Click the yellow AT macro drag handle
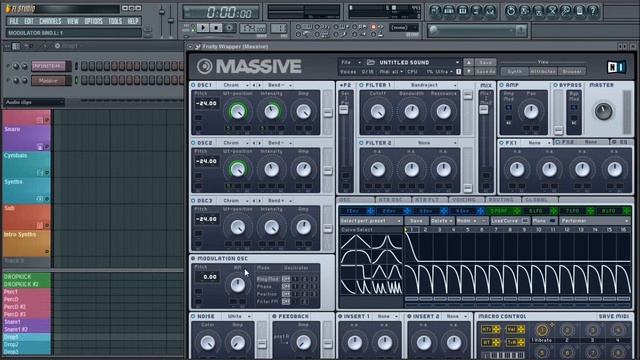The height and width of the screenshot is (360, 640). [496, 342]
